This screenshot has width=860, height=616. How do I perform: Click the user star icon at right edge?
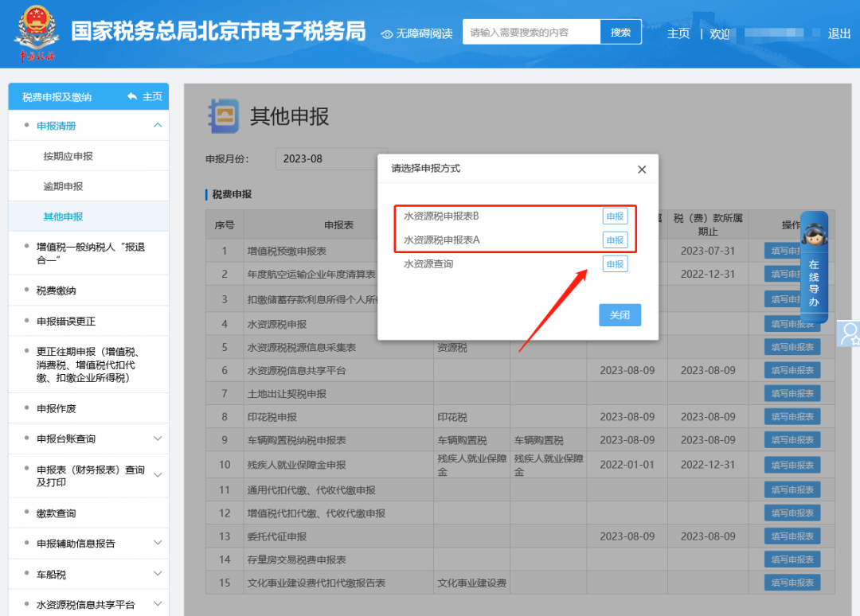(849, 333)
